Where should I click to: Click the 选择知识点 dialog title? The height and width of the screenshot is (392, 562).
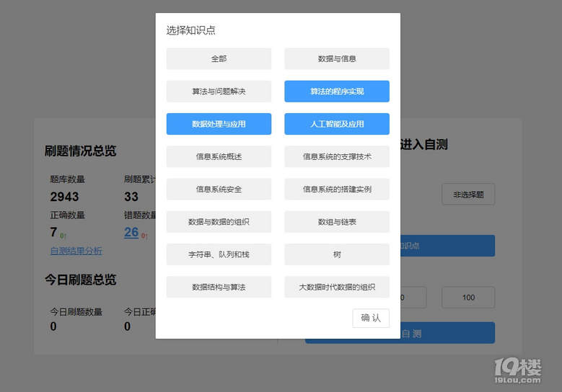click(190, 30)
